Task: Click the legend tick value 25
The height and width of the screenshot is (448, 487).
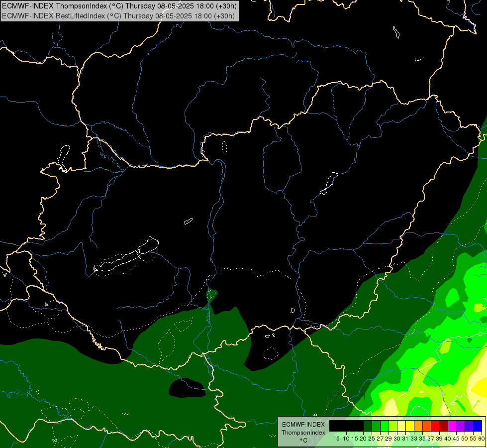Action: pos(372,439)
